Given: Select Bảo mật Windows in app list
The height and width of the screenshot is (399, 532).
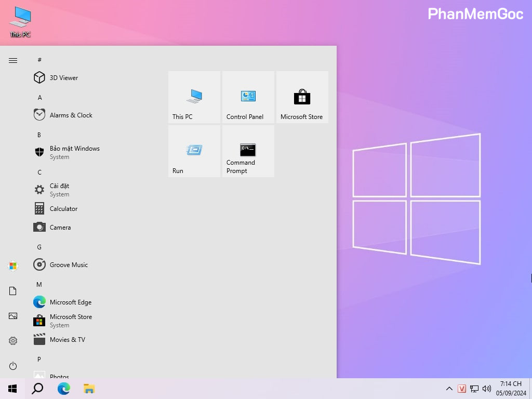Looking at the screenshot, I should [74, 152].
